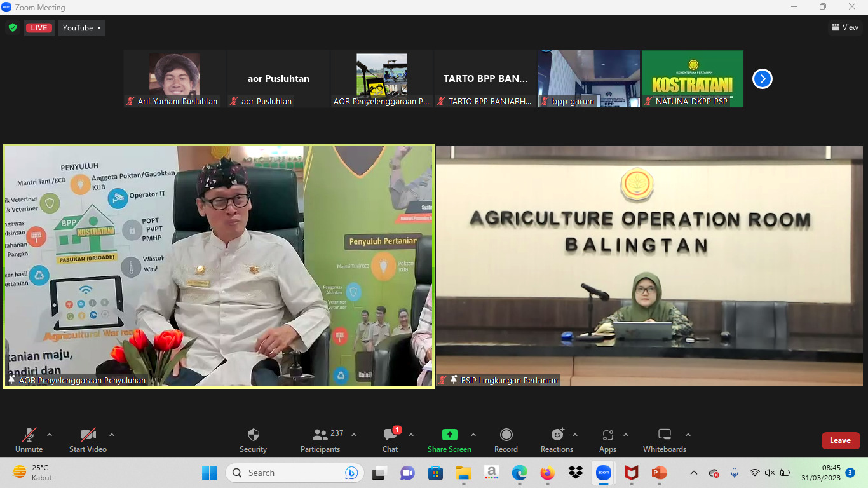Click the Bing icon in search box
This screenshot has width=868, height=488.
point(351,473)
